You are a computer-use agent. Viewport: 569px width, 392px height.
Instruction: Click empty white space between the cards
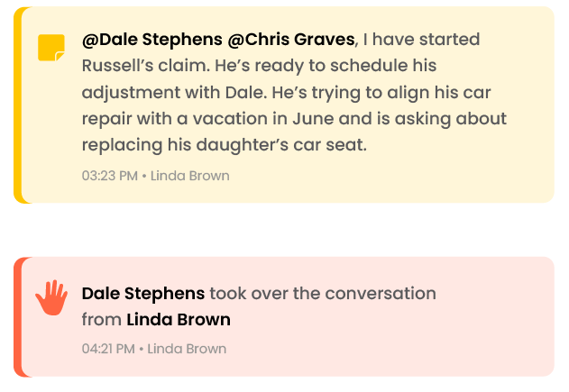coord(285,230)
